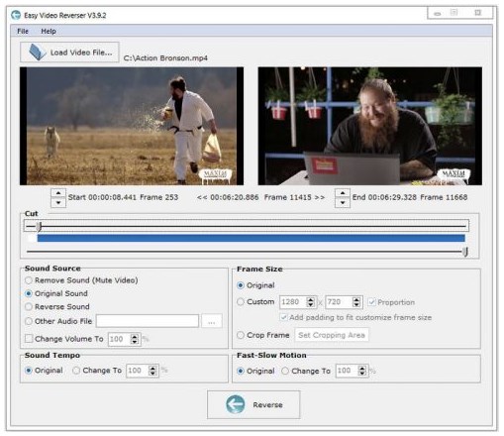
Task: Decrease end frame with down arrow
Action: pyautogui.click(x=343, y=202)
